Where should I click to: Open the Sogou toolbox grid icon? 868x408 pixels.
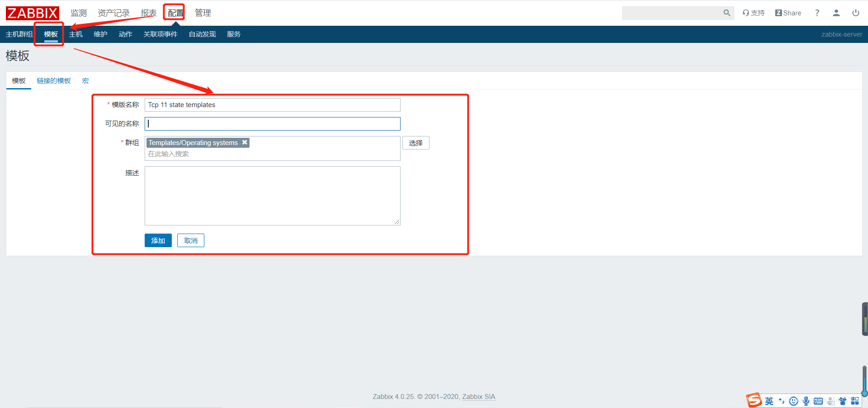[855, 401]
